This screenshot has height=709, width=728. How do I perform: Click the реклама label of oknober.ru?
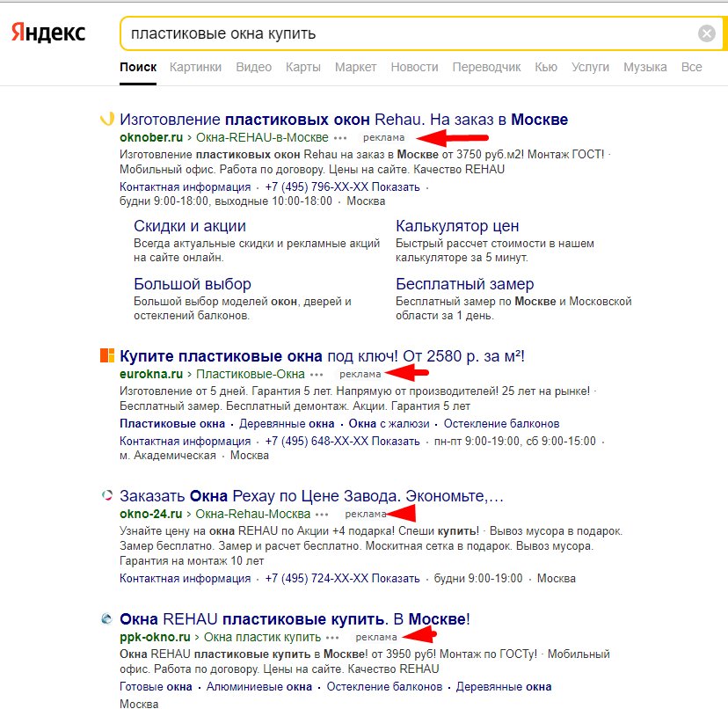tap(383, 137)
